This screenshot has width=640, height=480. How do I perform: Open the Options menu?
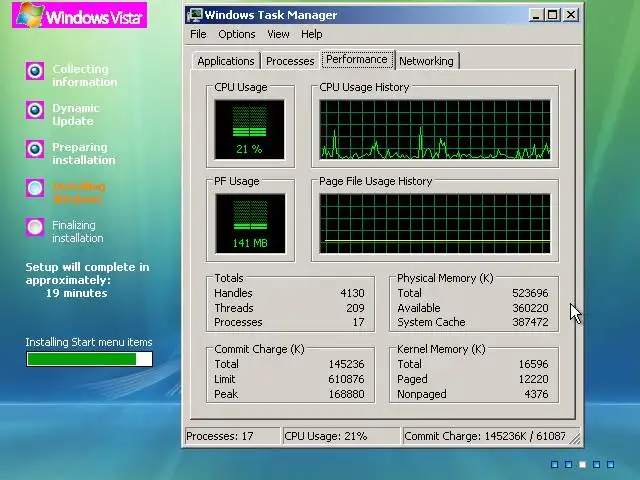(237, 34)
